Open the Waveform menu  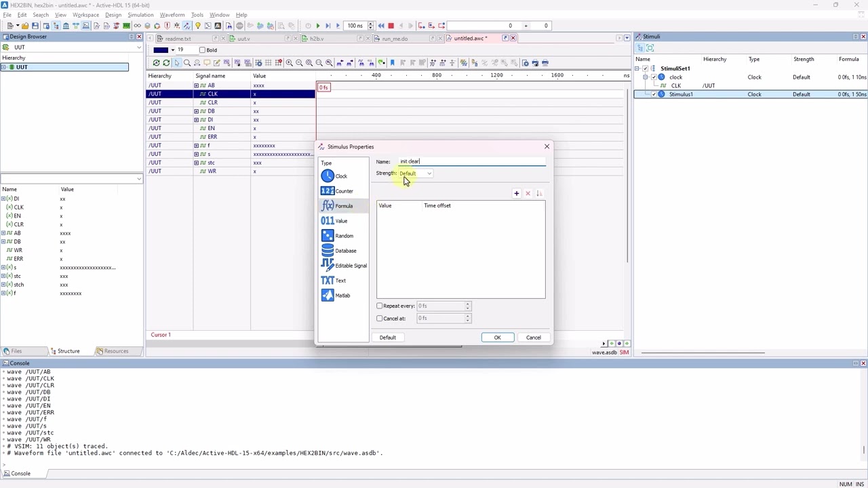[x=172, y=15]
